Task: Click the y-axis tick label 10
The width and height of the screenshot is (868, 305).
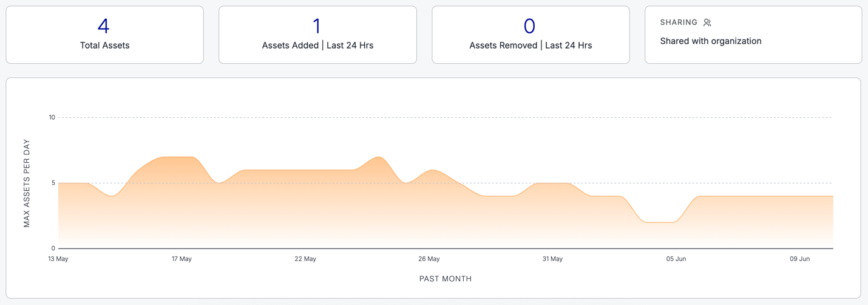Action: (52, 118)
